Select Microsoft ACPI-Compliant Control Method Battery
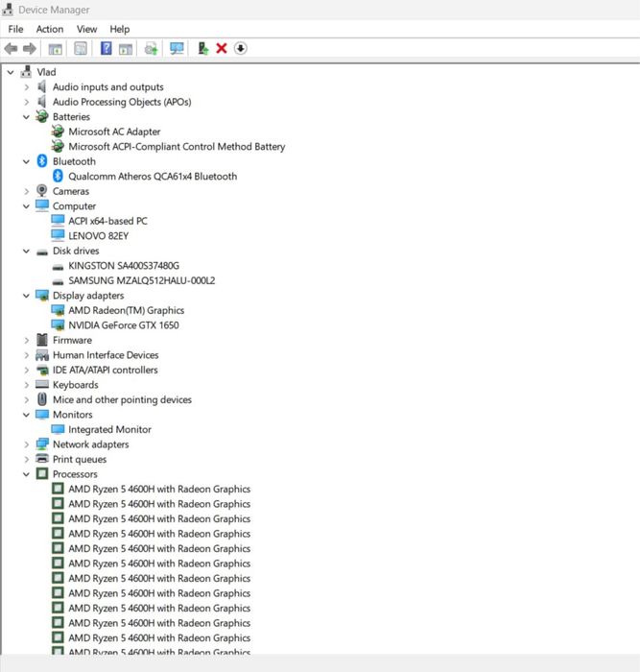The image size is (640, 672). coord(177,147)
